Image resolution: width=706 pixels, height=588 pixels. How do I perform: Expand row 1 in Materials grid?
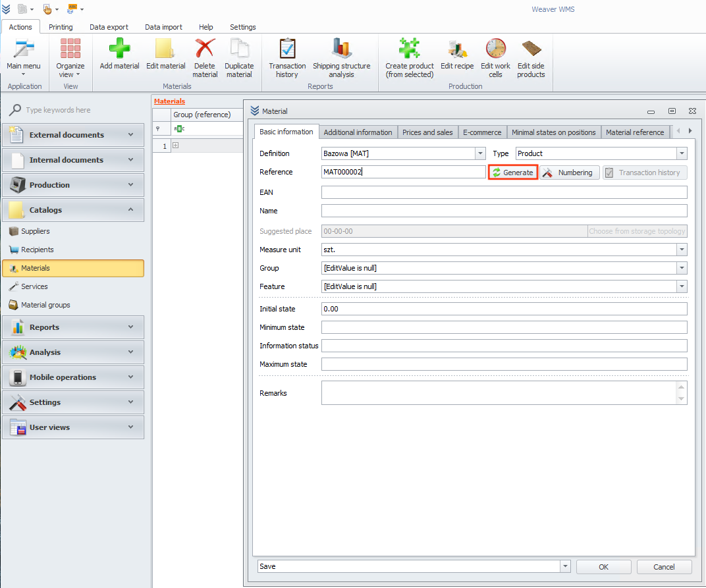pos(176,146)
